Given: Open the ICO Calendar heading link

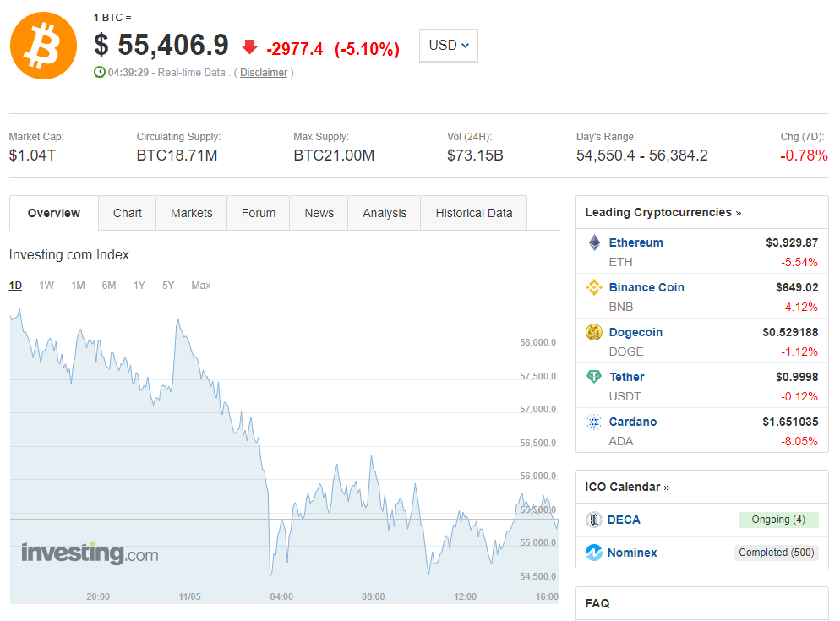Looking at the screenshot, I should point(627,487).
